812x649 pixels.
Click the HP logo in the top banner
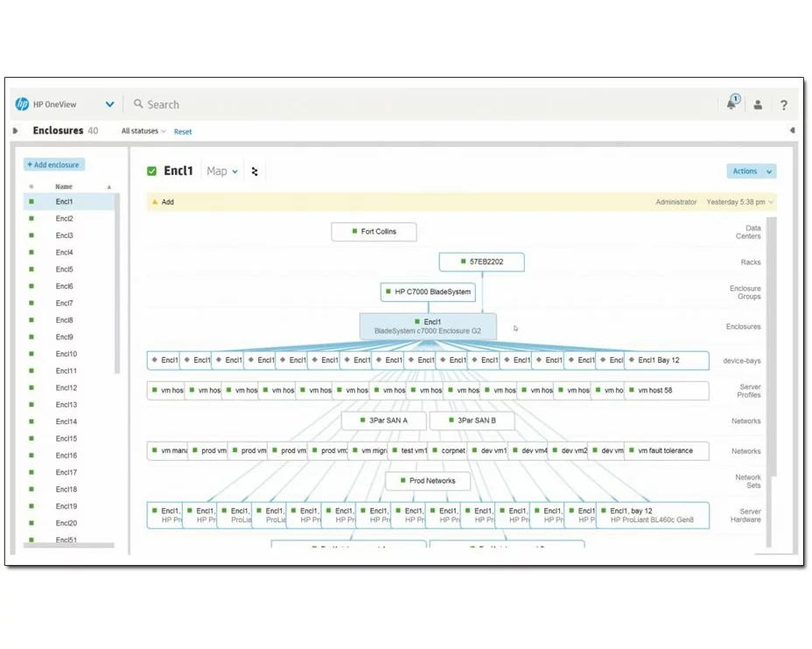point(20,103)
